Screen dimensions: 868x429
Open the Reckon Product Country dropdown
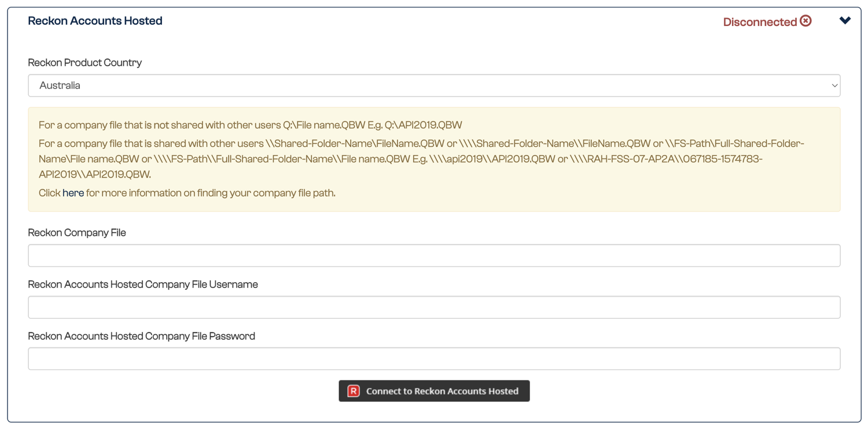pos(434,86)
